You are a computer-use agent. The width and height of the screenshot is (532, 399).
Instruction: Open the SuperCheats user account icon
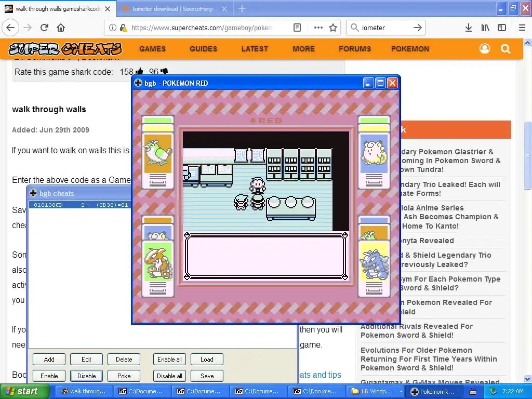[x=485, y=49]
